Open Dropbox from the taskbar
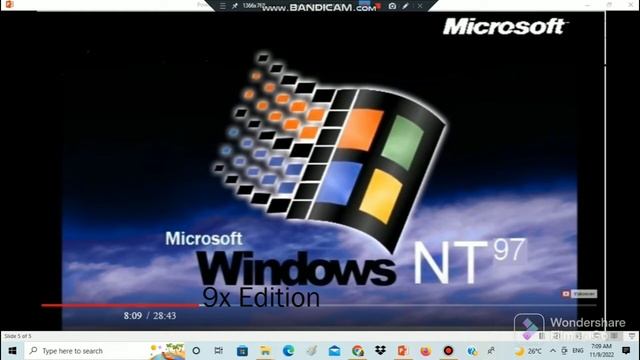The image size is (640, 360). (x=380, y=351)
